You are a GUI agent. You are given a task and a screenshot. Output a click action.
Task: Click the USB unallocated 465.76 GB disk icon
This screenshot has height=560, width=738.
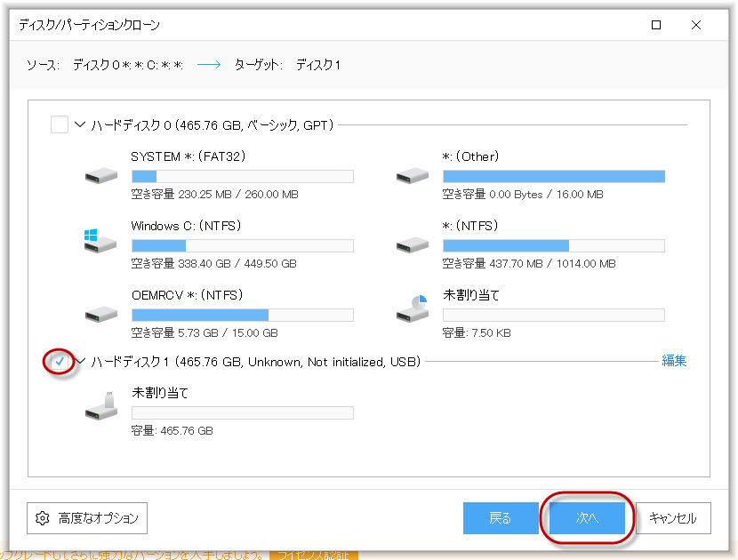[100, 405]
